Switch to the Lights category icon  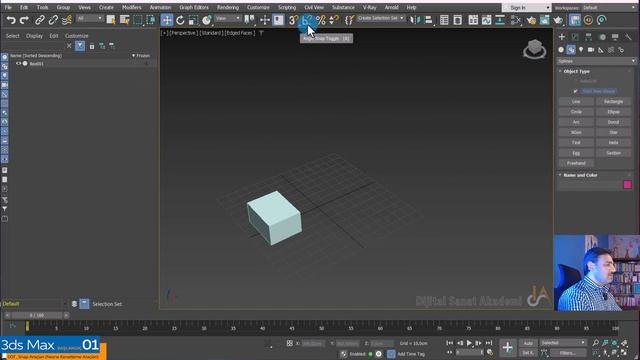(581, 50)
